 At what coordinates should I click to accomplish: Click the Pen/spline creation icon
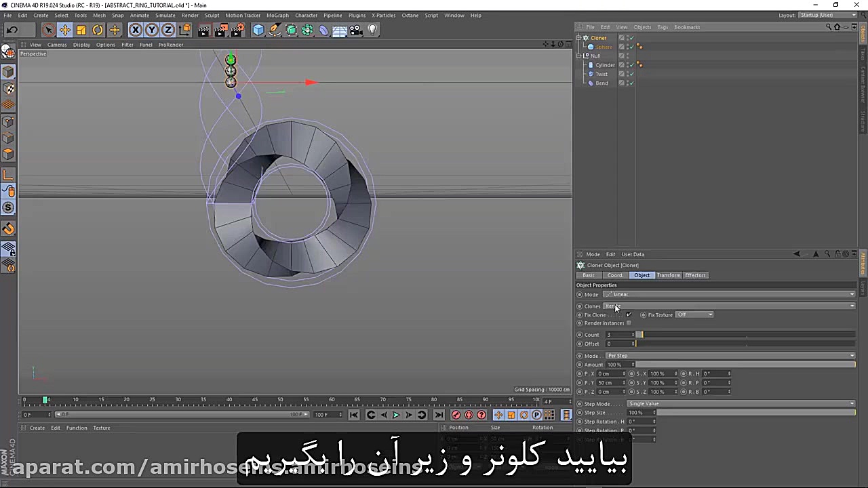tap(274, 29)
